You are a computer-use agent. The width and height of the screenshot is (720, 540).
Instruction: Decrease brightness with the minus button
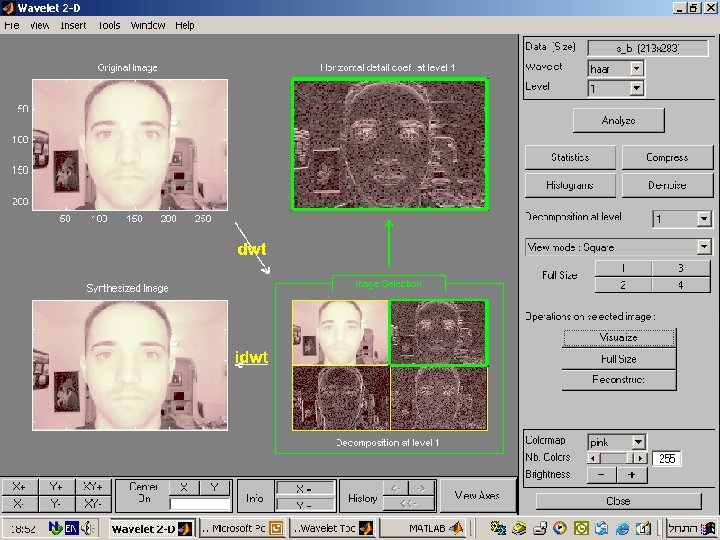(x=601, y=475)
